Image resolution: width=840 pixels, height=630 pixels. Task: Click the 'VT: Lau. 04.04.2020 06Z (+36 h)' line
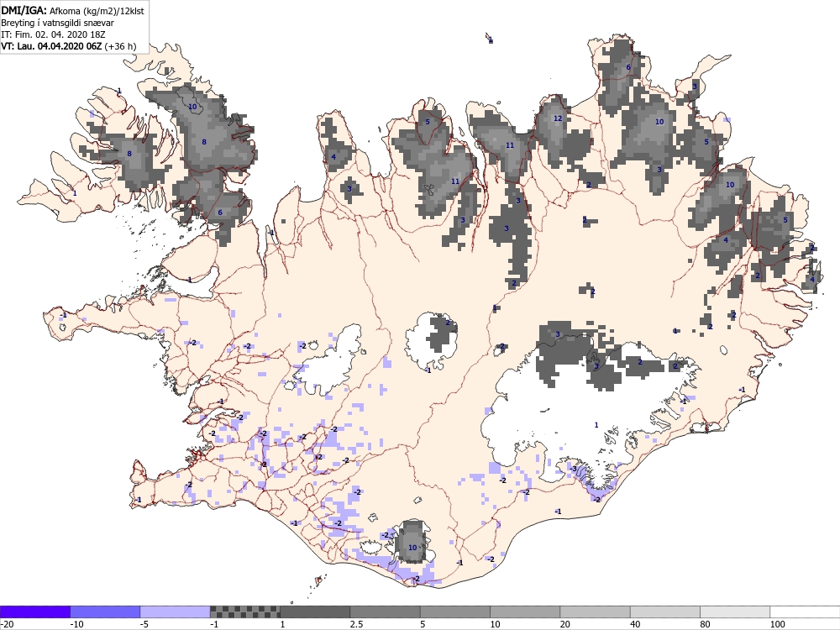pos(69,46)
